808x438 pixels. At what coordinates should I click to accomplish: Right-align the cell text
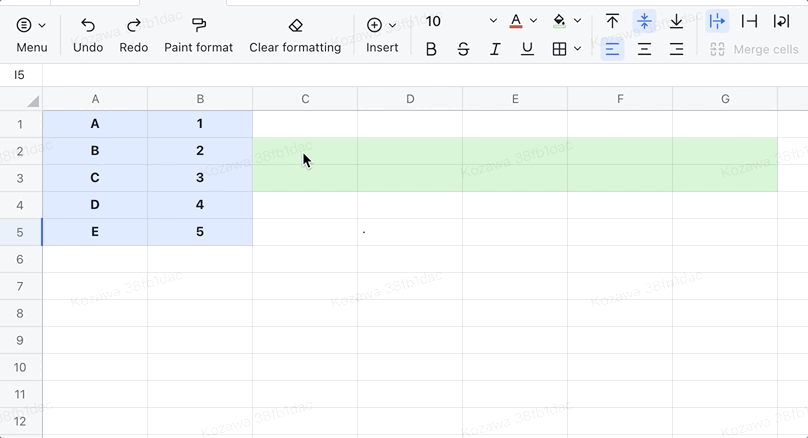click(677, 49)
